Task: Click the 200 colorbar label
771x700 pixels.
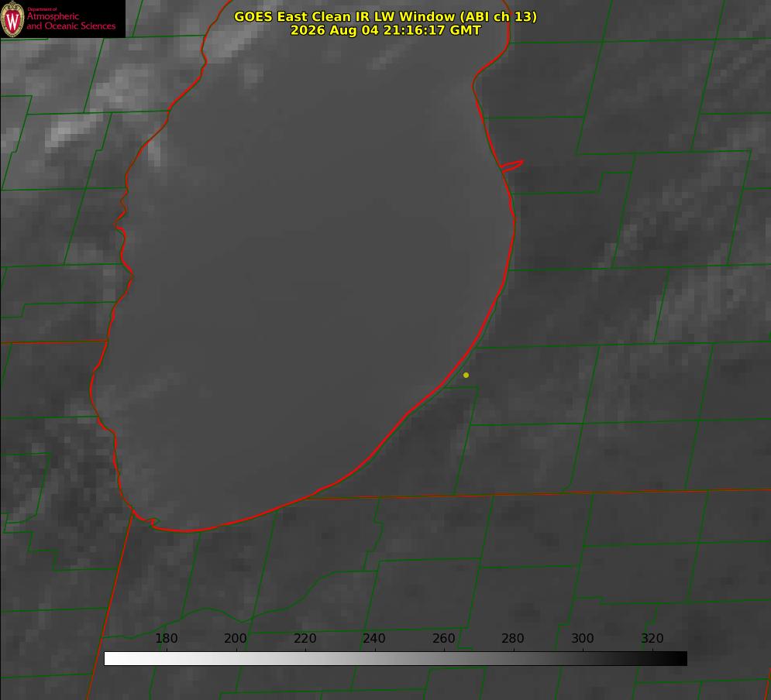Action: (236, 638)
